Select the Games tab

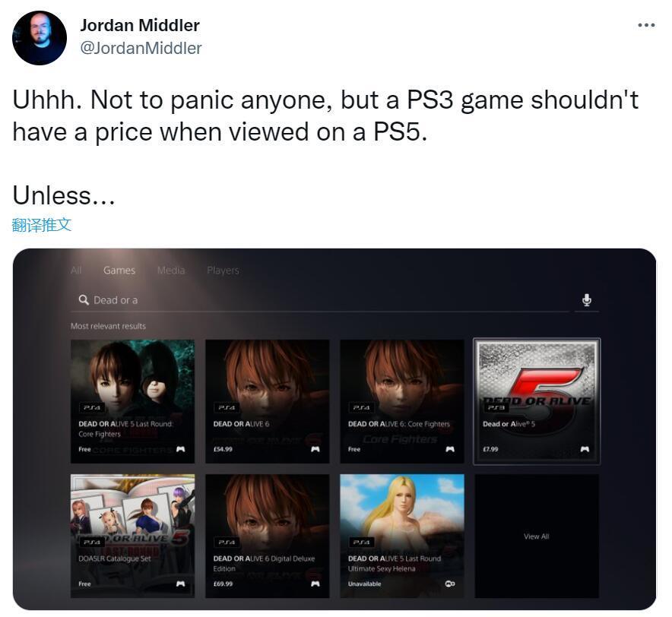pyautogui.click(x=119, y=271)
